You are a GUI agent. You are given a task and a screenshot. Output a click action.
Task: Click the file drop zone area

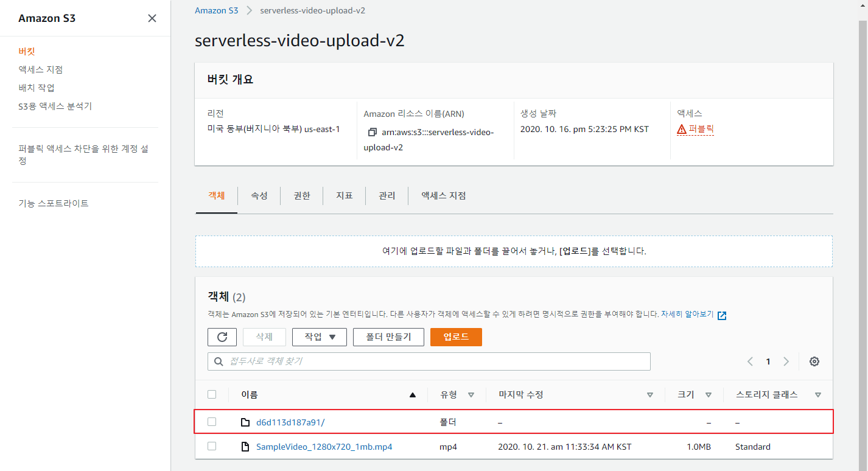[x=514, y=251]
